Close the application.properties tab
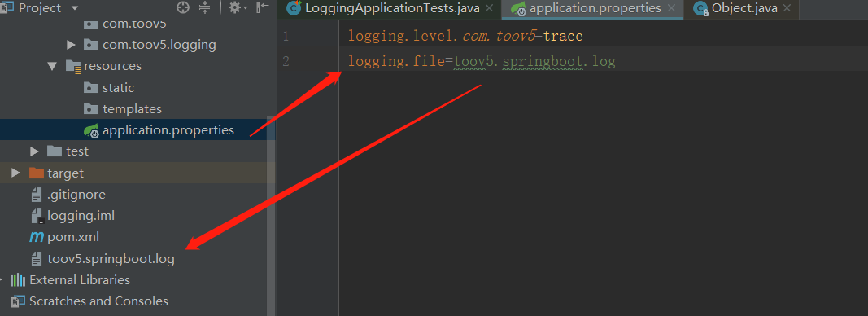The image size is (868, 316). (x=671, y=8)
